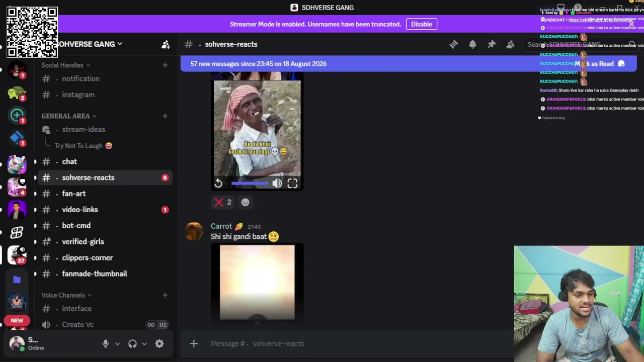Screen dimensions: 644x362
Task: Open the server icon with 27 badge
Action: tap(17, 255)
